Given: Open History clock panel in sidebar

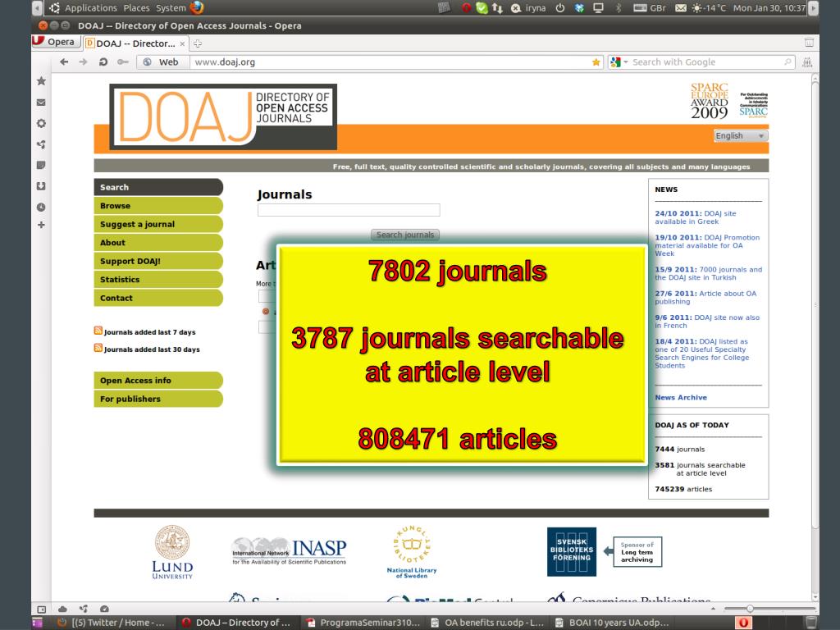Looking at the screenshot, I should coord(41,207).
